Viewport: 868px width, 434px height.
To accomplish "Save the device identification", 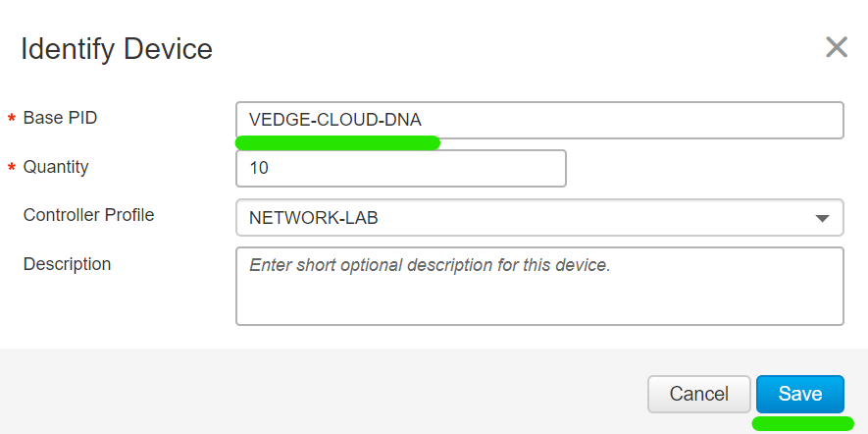I will point(800,394).
